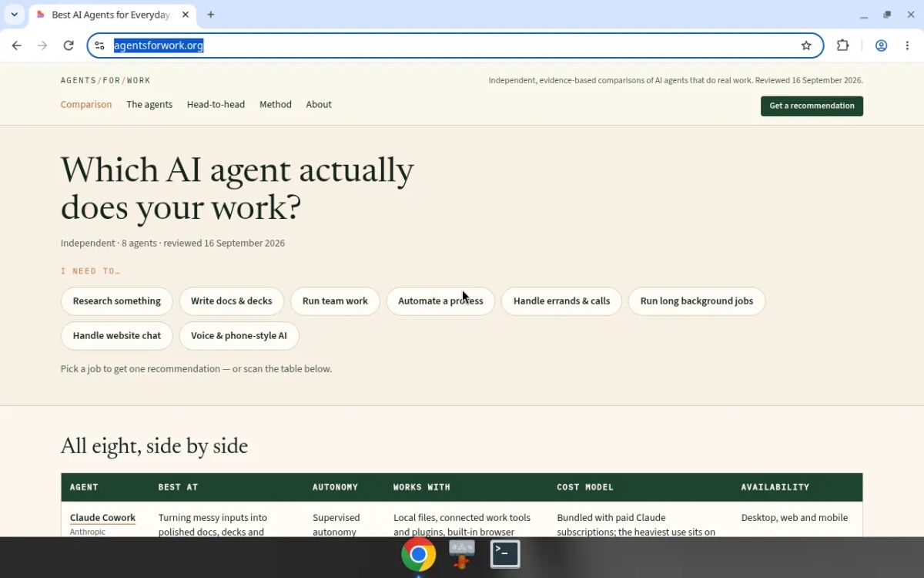
Task: Click 'Supervised autonomy' table cell
Action: [336, 525]
